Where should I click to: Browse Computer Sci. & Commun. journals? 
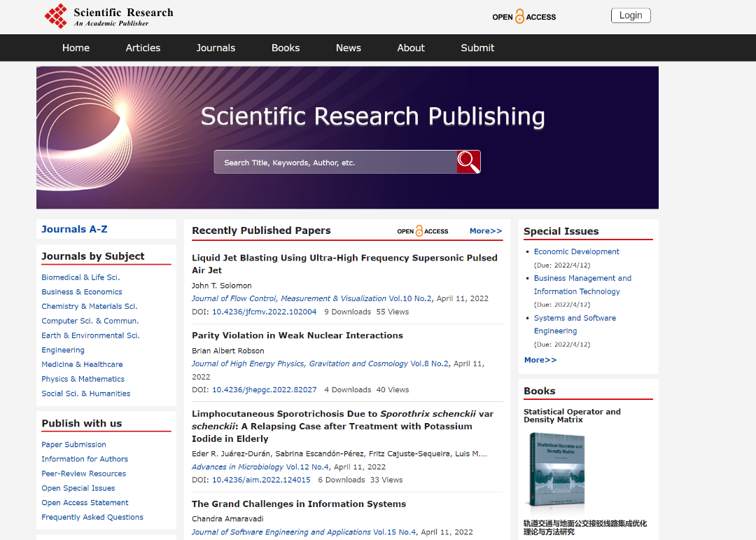click(90, 321)
